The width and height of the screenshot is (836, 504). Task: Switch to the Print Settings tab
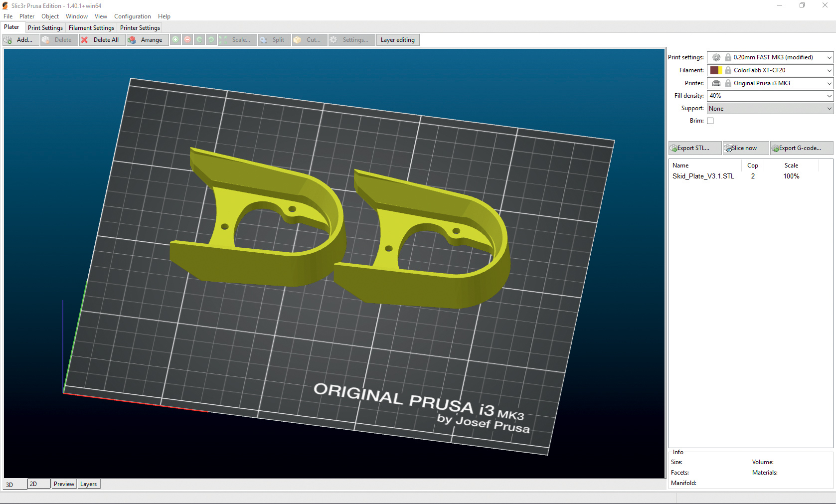point(45,28)
